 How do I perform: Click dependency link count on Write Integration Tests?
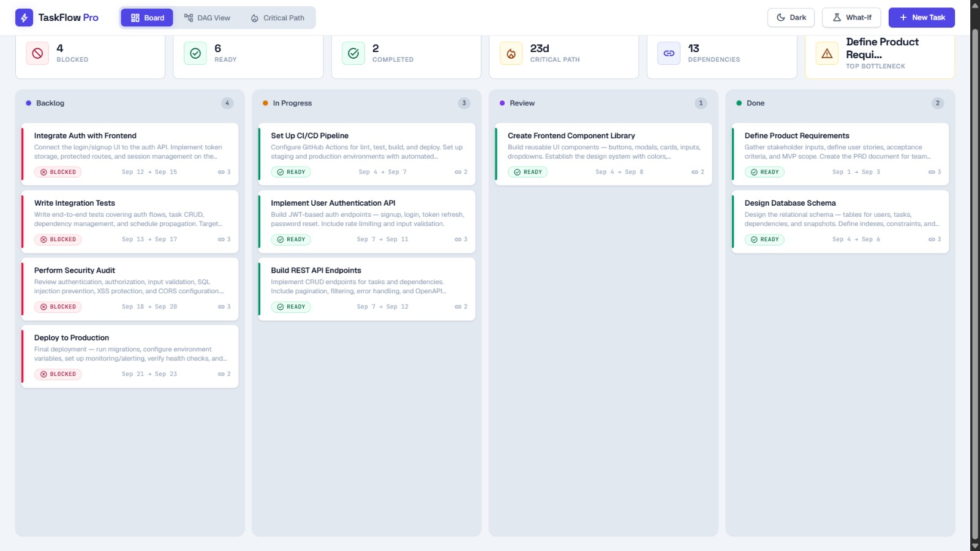(224, 239)
